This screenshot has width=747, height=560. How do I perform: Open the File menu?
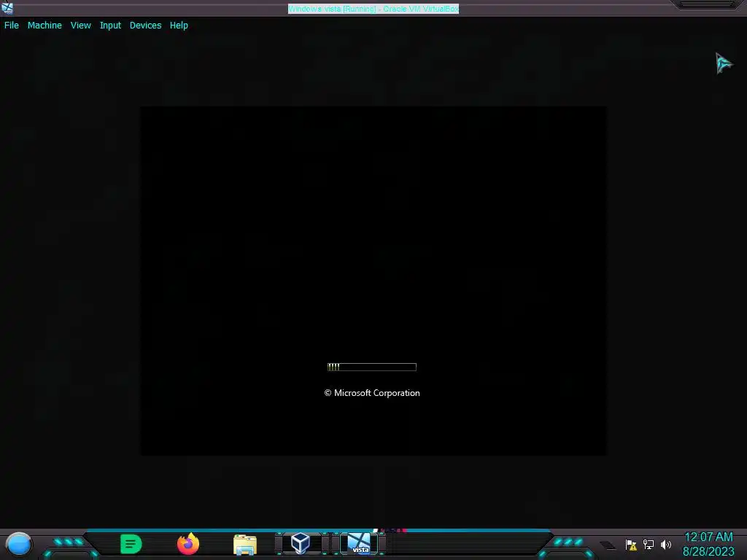point(12,26)
